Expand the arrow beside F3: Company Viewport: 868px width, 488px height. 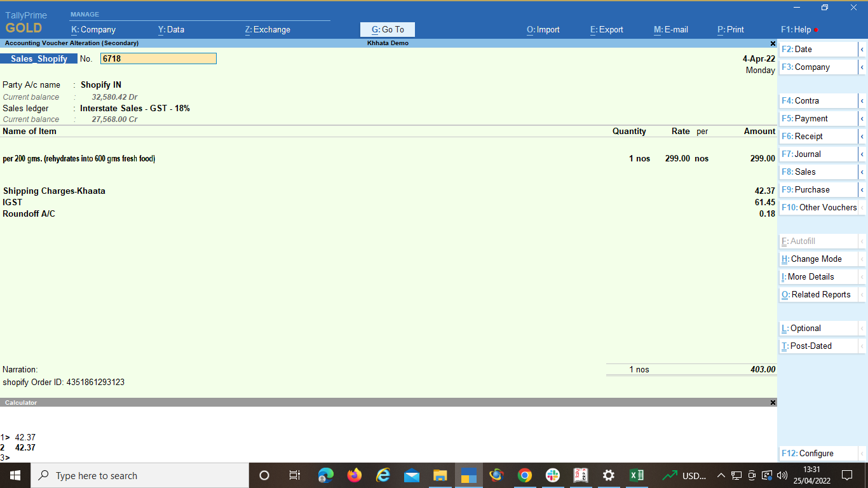point(862,67)
